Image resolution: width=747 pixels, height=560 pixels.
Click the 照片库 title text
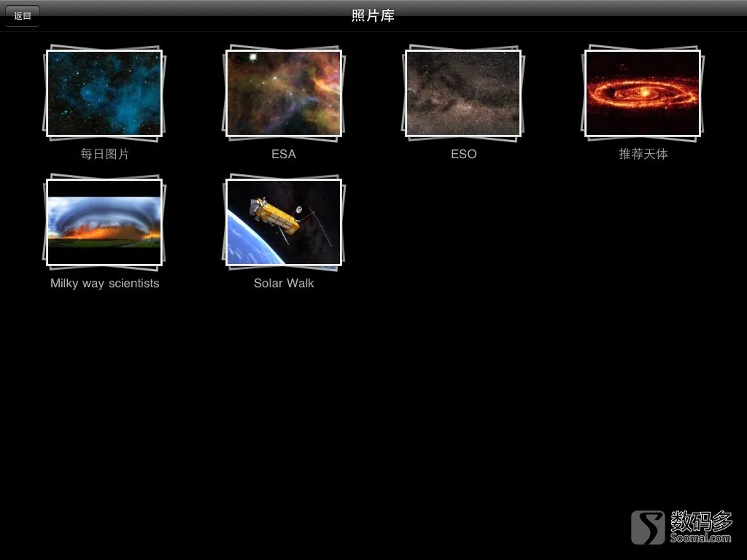pyautogui.click(x=373, y=16)
